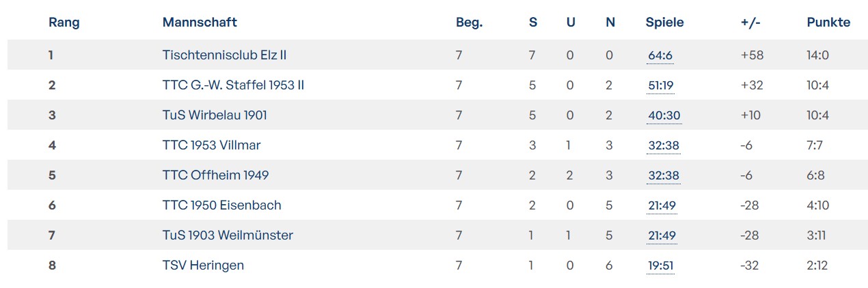868x288 pixels.
Task: Select TuS Wirbelau 1901 team entry
Action: tap(215, 115)
